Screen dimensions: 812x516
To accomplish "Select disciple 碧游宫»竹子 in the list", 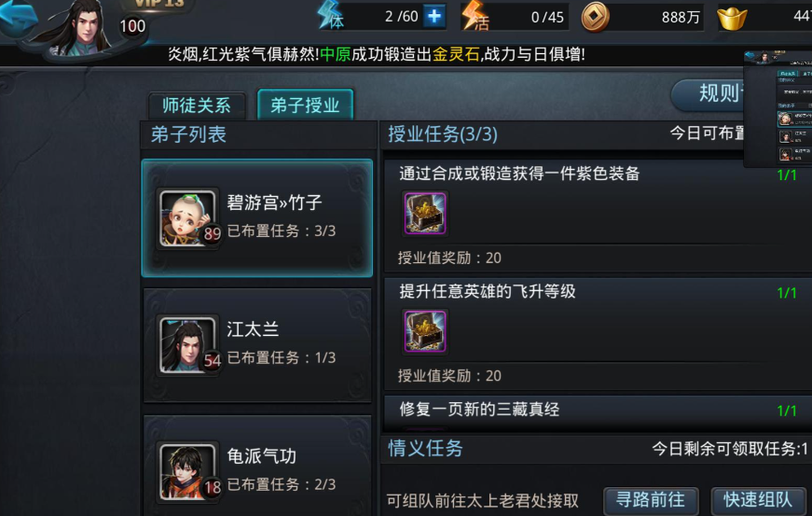I will (257, 218).
